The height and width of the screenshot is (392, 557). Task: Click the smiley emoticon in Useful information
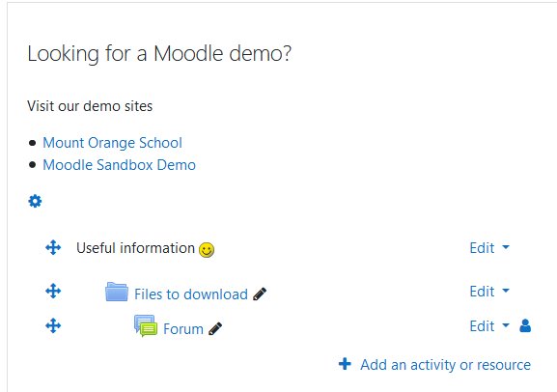coord(207,249)
